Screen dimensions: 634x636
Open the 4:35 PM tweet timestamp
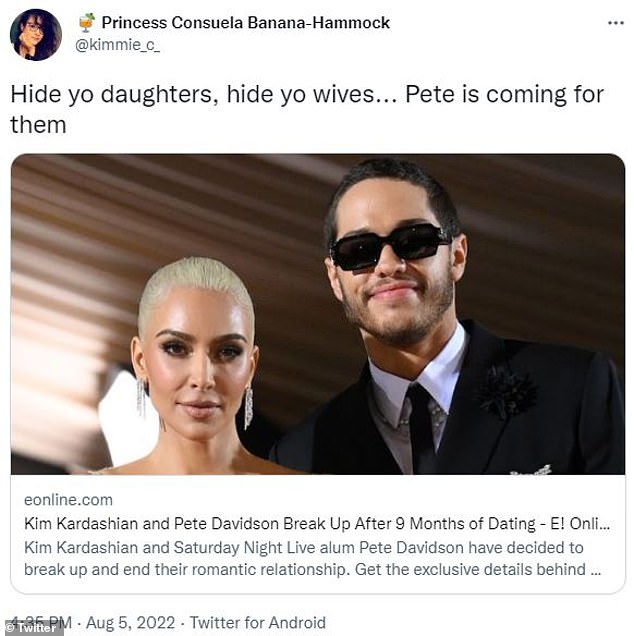point(41,623)
